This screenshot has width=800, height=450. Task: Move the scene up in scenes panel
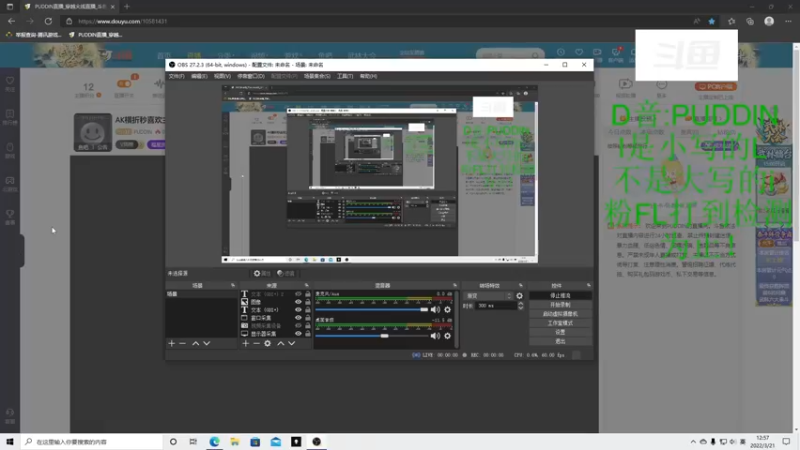[195, 343]
